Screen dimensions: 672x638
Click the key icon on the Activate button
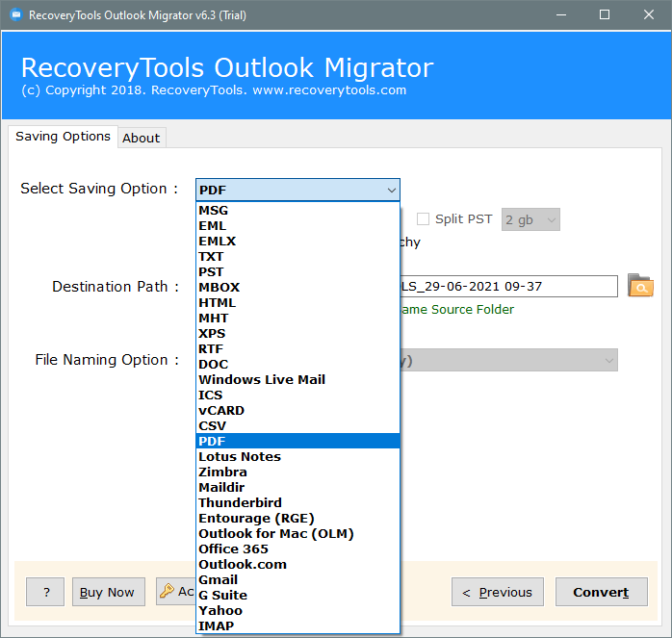coord(167,591)
